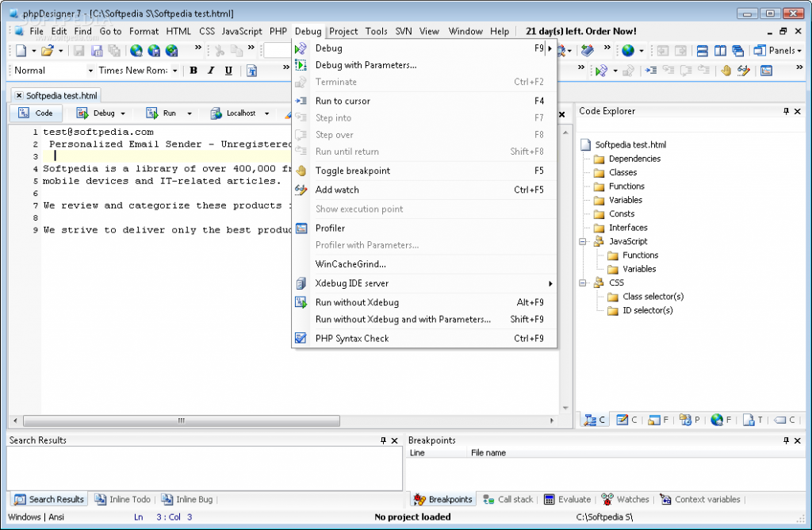Click the New file icon in toolbar
The width and height of the screenshot is (812, 530).
(21, 51)
